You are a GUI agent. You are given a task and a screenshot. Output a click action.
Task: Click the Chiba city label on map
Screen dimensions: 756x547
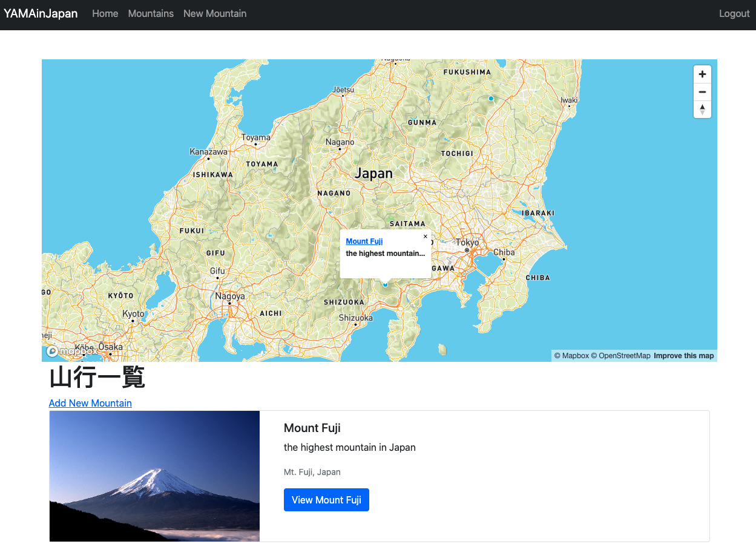504,252
